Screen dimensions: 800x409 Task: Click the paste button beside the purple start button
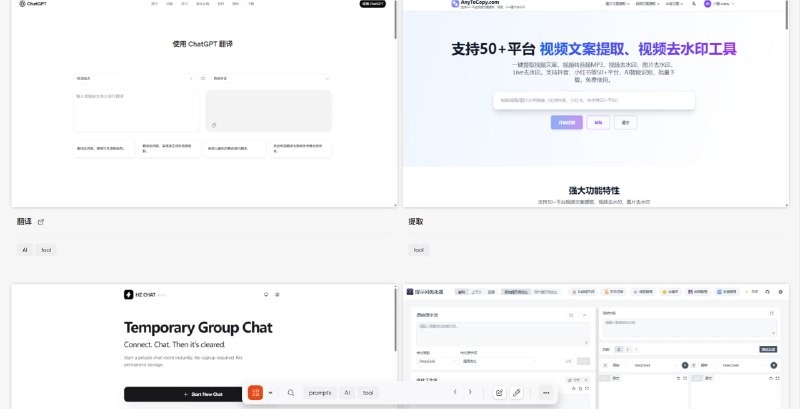(x=598, y=122)
